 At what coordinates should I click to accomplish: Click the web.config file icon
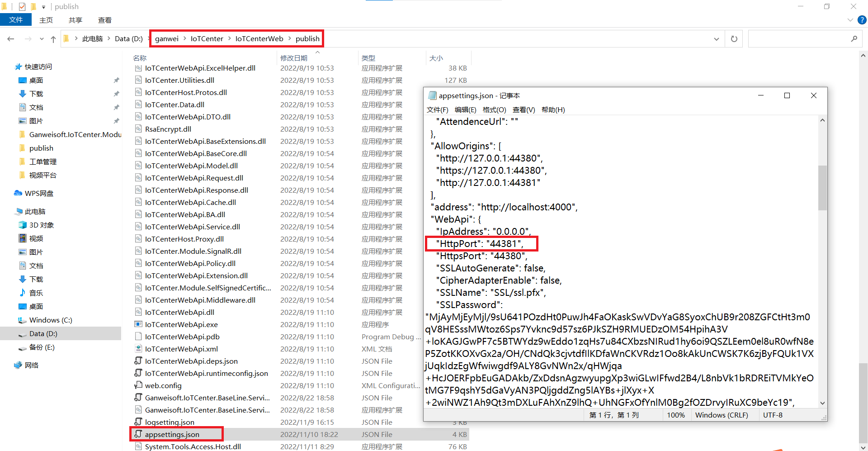point(138,385)
